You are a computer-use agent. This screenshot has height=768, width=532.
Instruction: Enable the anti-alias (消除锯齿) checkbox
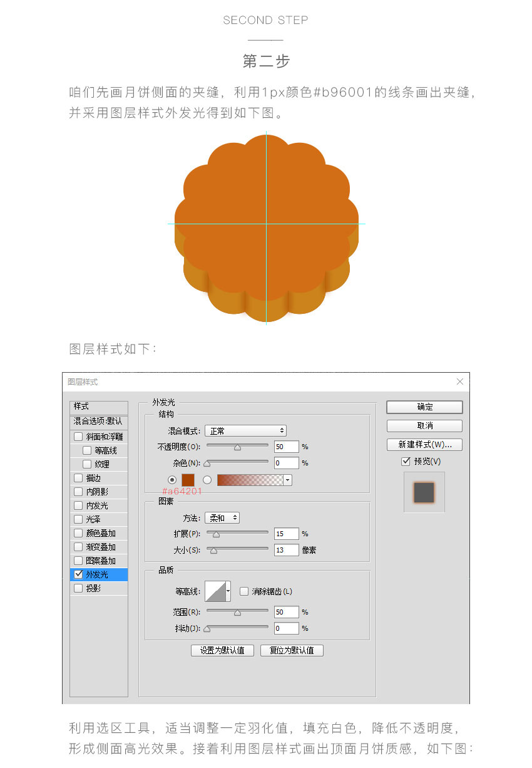[244, 591]
